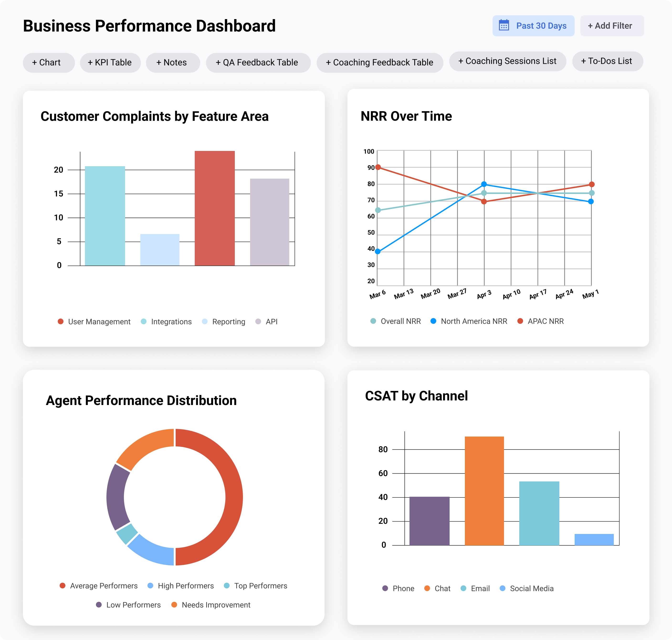Toggle User Management legend dot
672x640 pixels.
tap(61, 321)
